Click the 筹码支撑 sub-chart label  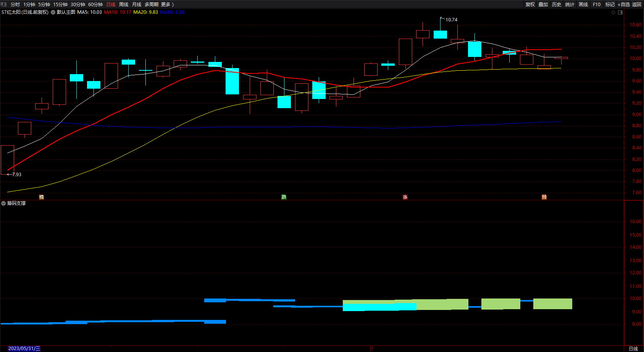16,203
